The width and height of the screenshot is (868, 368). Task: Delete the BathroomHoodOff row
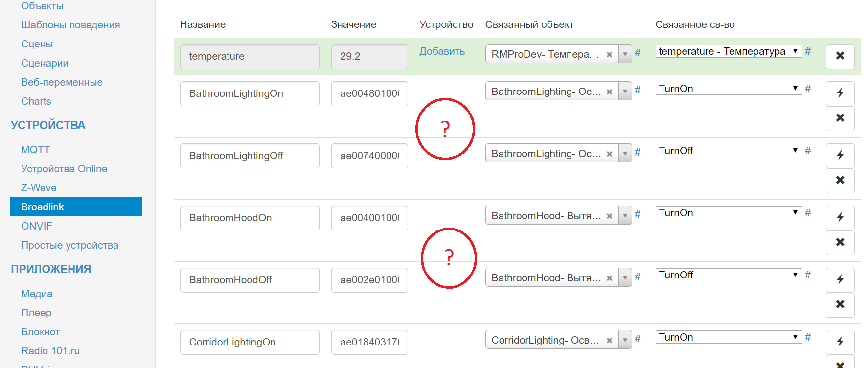pyautogui.click(x=840, y=304)
